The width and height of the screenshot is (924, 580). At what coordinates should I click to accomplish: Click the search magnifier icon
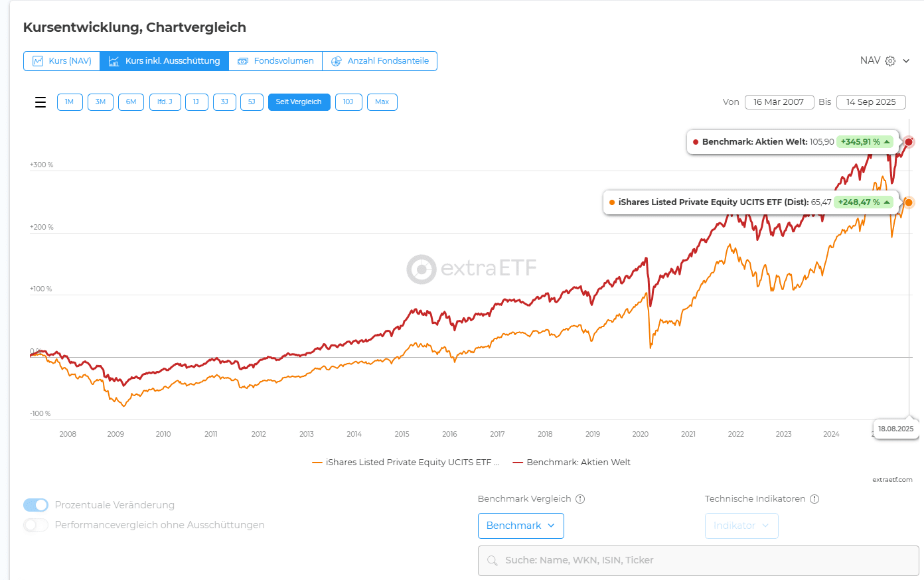pyautogui.click(x=493, y=561)
